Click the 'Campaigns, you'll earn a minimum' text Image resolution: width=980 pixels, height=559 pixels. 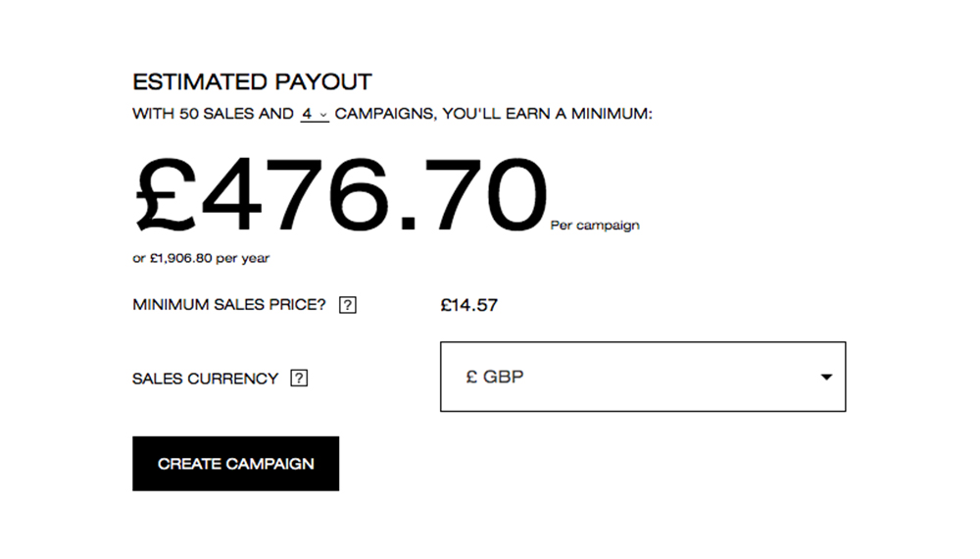493,115
